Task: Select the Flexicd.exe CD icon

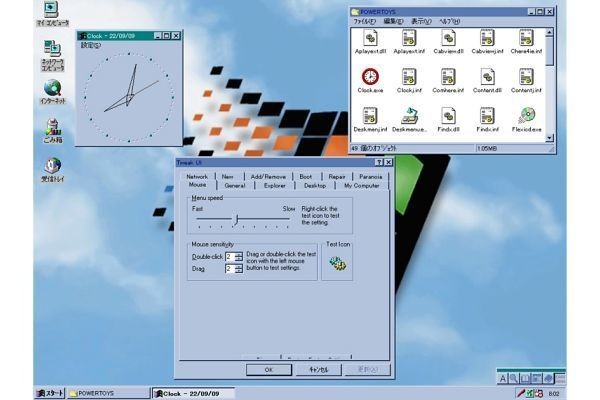Action: pos(527,116)
